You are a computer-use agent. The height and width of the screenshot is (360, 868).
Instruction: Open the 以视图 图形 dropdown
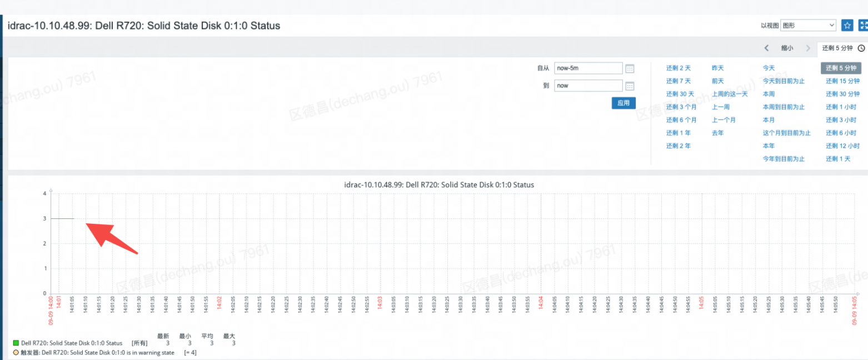click(808, 25)
